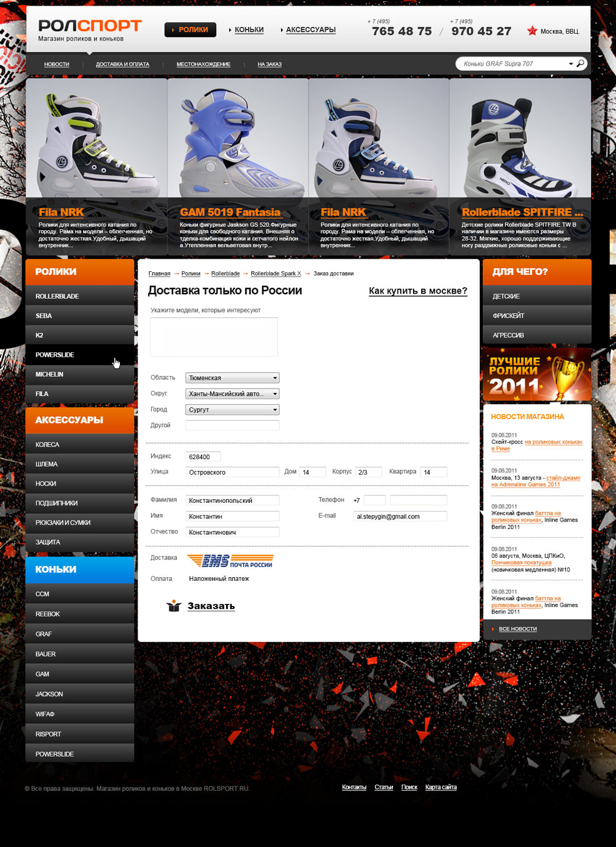
Task: Click the РОЛСПОРТ site logo
Action: point(90,26)
